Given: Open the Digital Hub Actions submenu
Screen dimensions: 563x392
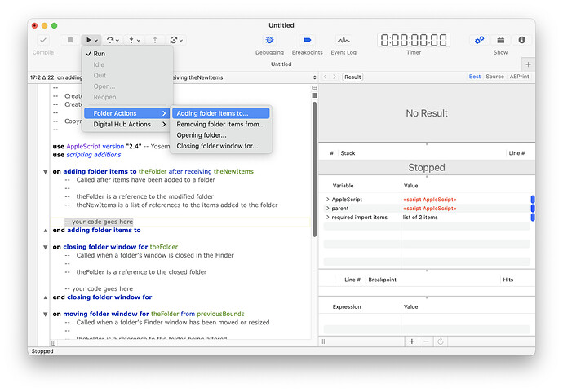Looking at the screenshot, I should 126,125.
